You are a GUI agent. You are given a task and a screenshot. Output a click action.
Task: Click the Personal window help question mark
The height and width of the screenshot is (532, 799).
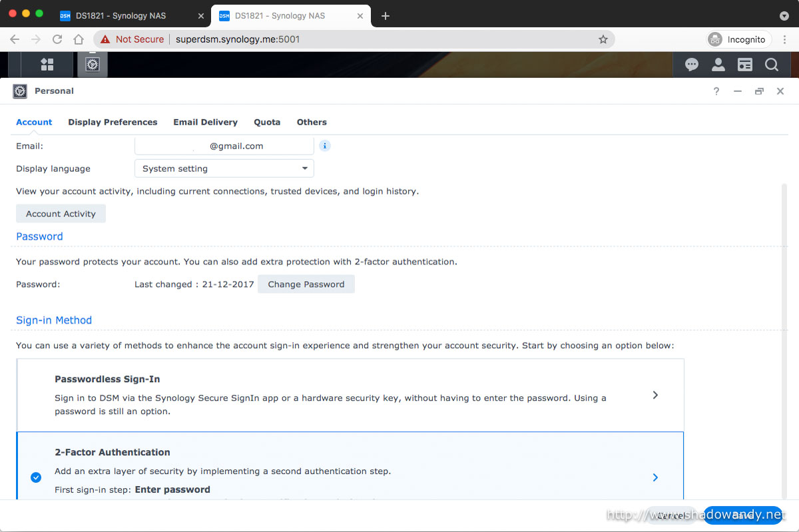716,91
